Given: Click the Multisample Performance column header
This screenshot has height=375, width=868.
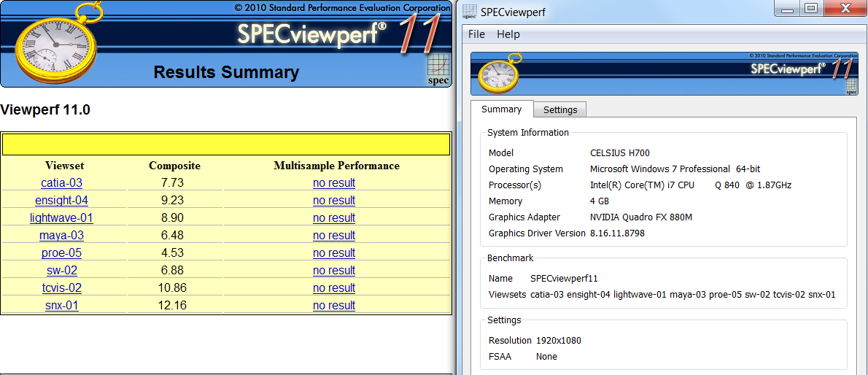Looking at the screenshot, I should (x=336, y=166).
